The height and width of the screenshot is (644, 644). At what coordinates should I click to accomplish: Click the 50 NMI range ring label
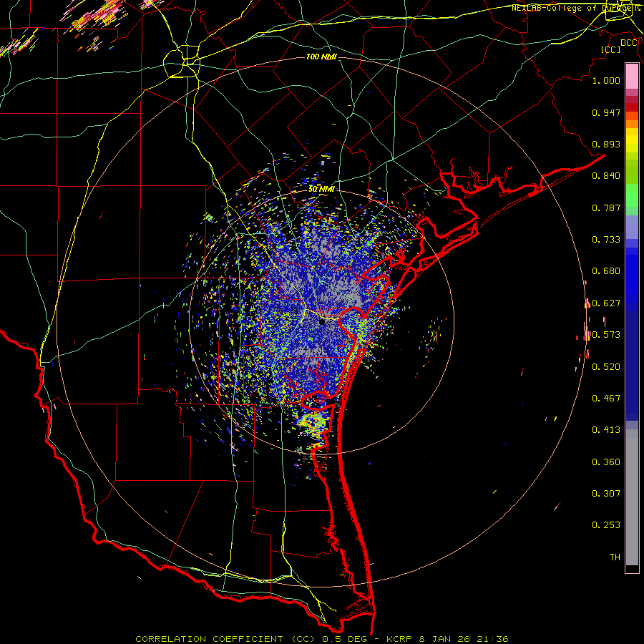pyautogui.click(x=321, y=190)
